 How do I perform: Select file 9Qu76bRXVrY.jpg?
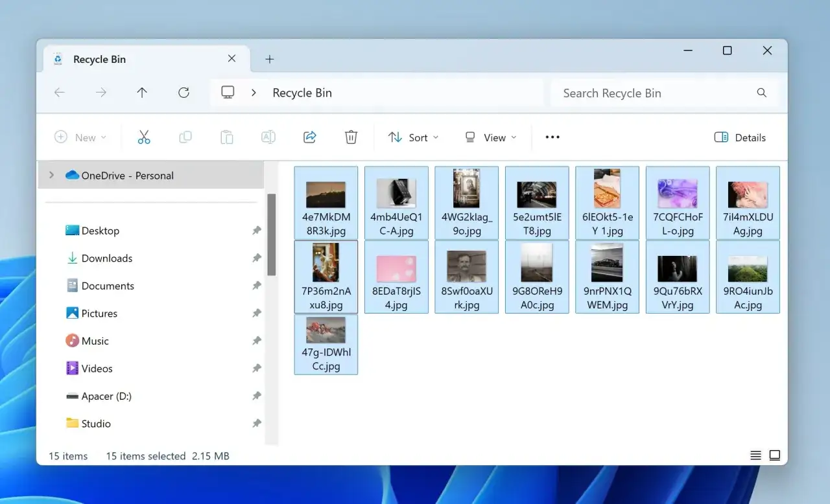pyautogui.click(x=678, y=277)
